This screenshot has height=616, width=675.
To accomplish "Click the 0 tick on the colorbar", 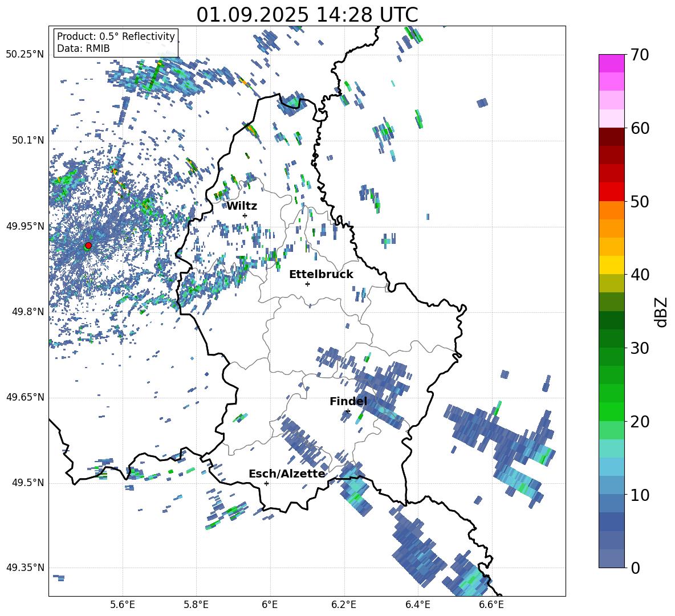I will [635, 568].
